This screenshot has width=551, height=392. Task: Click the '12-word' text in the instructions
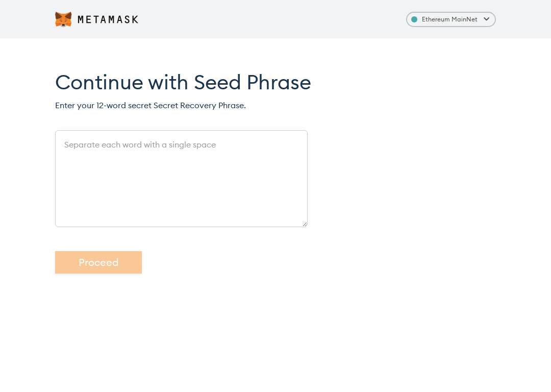111,106
